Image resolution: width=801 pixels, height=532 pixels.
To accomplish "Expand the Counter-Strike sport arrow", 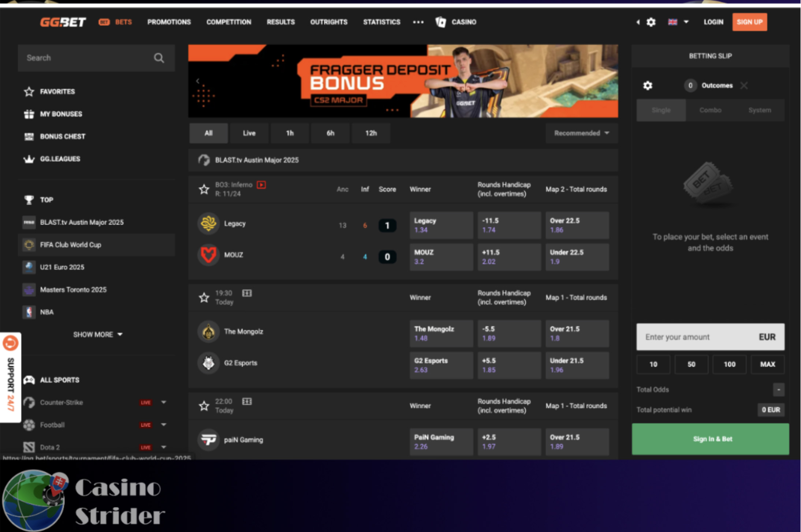I will [x=164, y=402].
